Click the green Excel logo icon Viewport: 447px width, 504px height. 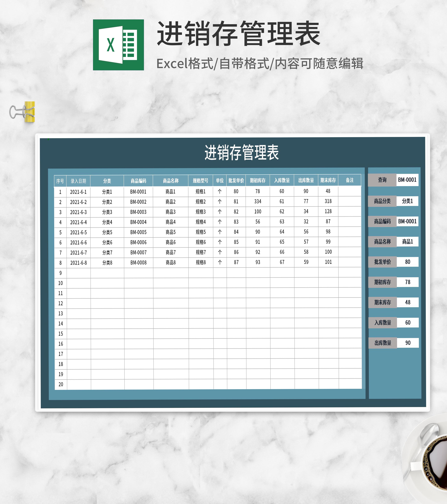coord(118,44)
